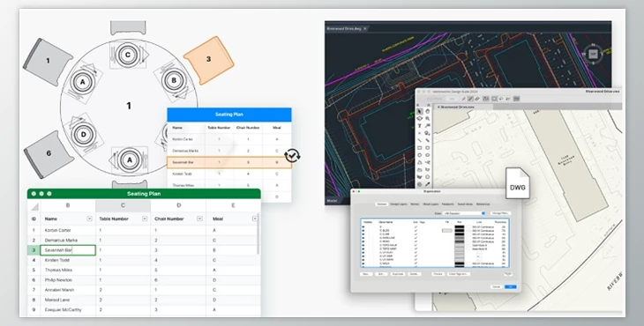Toggle the Use checkmark for class C-BLDG

[x=416, y=231]
